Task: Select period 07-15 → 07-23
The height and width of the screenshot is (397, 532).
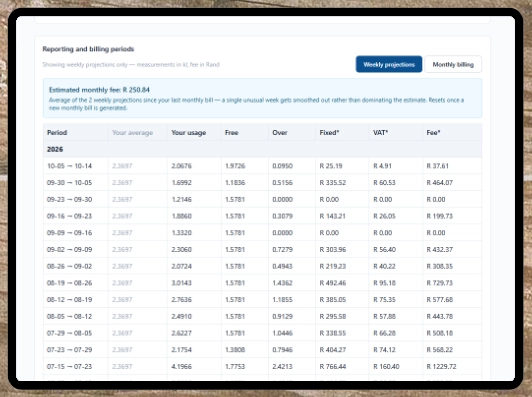Action: point(69,366)
